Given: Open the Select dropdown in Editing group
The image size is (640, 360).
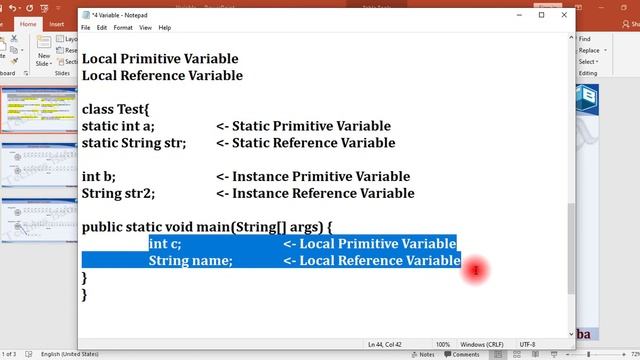Looking at the screenshot, I should tap(588, 62).
